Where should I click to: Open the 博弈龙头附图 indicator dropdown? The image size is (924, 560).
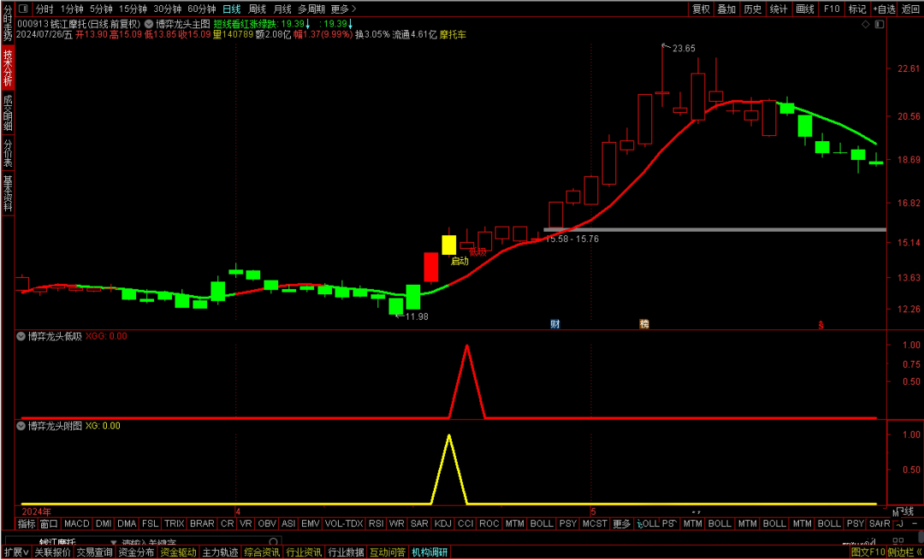point(21,425)
